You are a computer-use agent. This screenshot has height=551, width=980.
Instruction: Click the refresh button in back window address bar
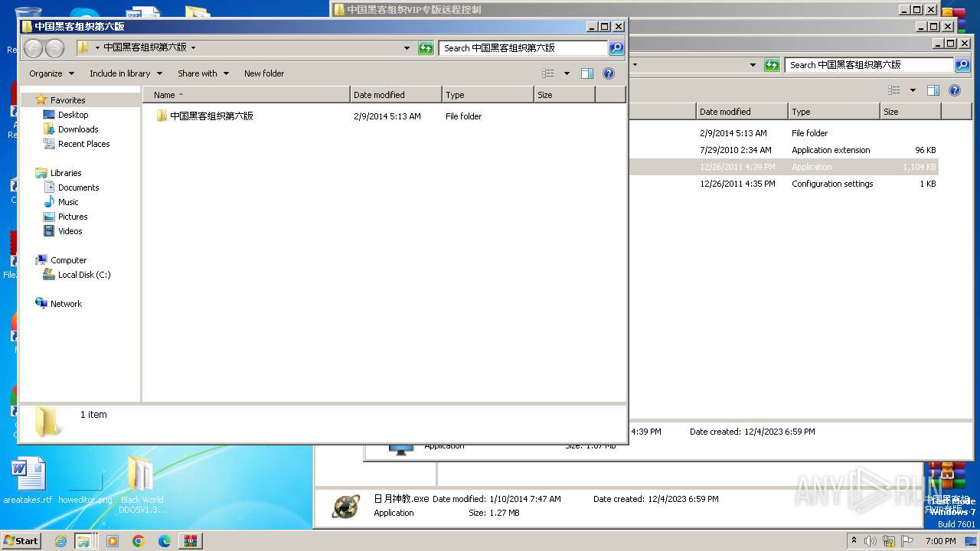(x=772, y=65)
